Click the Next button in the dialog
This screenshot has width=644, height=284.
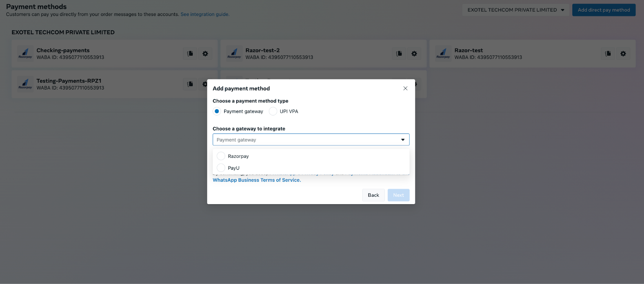[x=398, y=195]
